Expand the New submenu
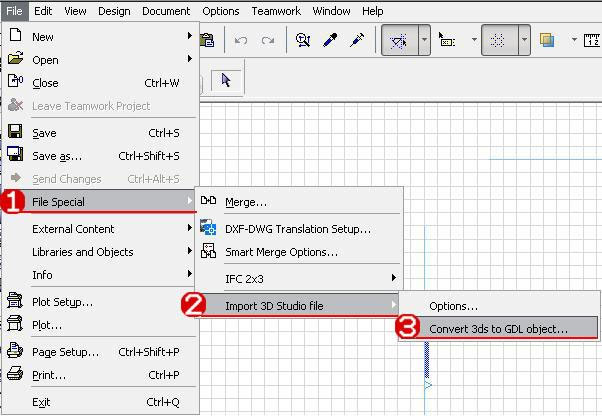 (190, 35)
